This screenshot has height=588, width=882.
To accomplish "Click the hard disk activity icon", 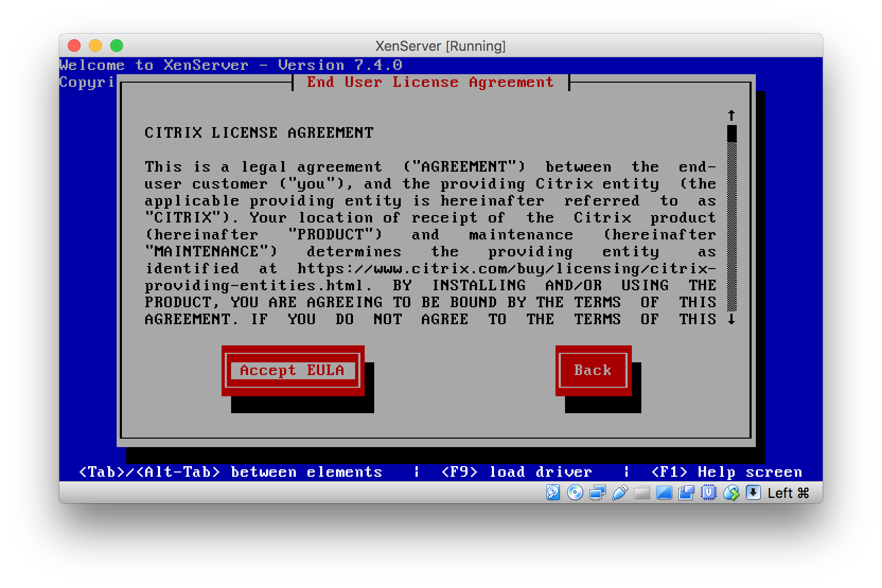I will (x=553, y=493).
